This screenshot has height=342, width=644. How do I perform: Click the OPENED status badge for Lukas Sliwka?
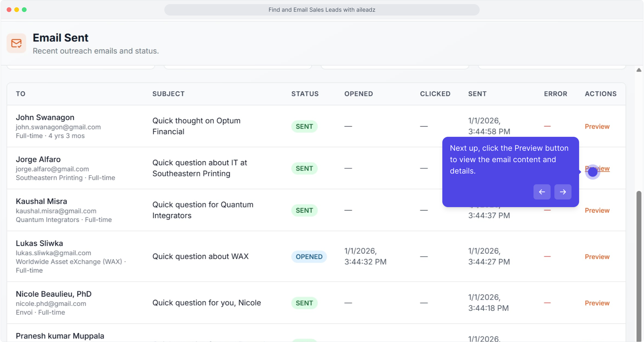click(x=309, y=257)
